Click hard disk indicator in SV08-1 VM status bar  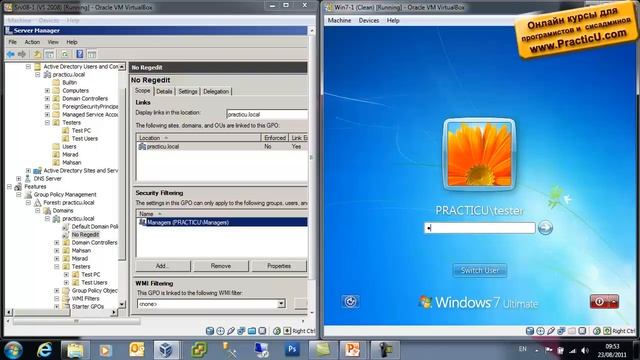tap(210, 331)
